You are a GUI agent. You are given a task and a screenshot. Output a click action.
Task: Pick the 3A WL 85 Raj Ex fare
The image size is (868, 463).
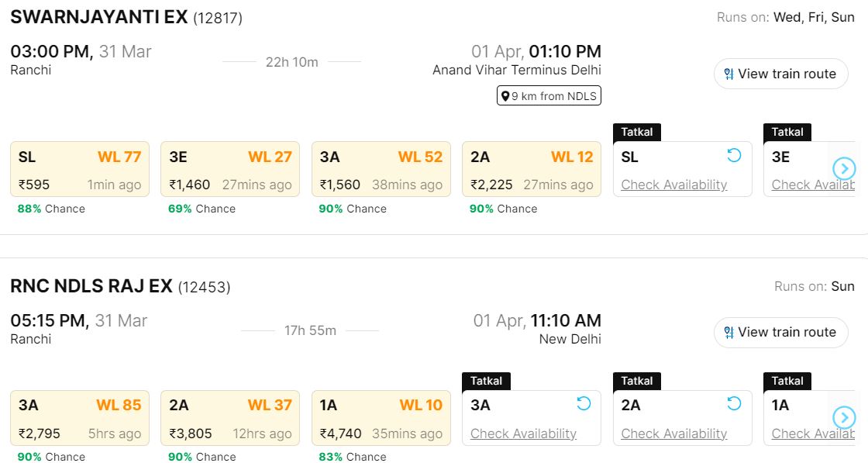80,418
